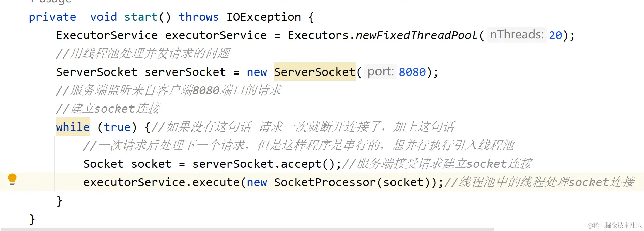Click the number 8080 in ServerSocket constructor

412,72
